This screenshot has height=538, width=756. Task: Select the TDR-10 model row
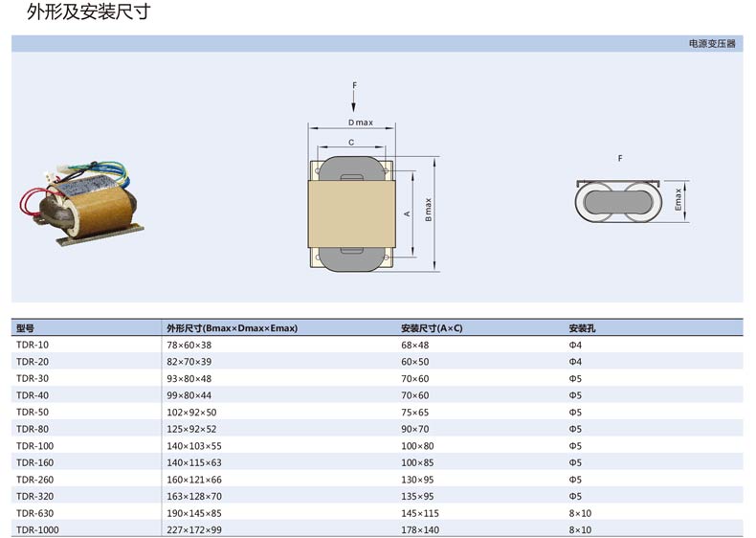[33, 345]
